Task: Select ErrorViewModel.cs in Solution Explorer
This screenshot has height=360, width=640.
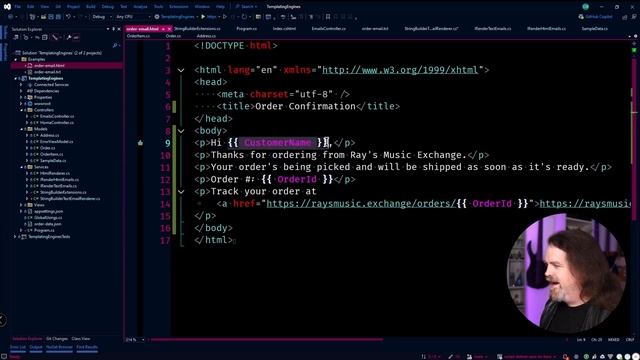Action: [x=56, y=142]
